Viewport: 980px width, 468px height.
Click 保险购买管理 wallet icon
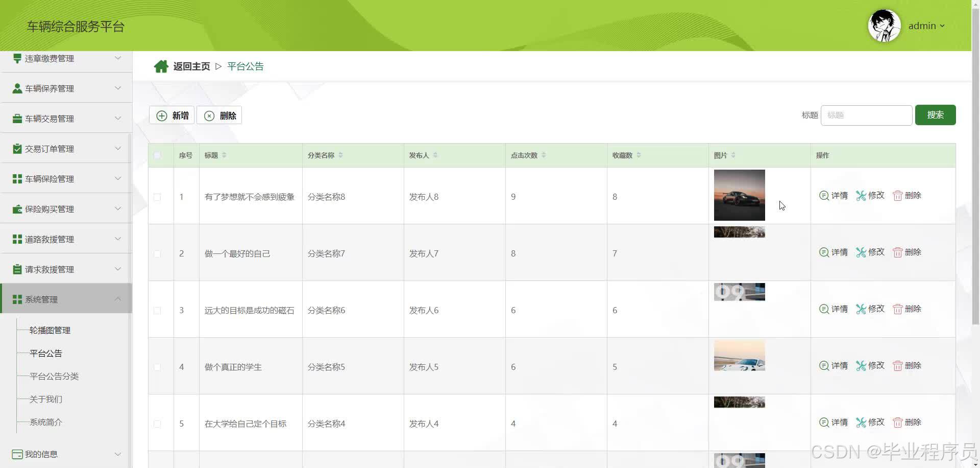point(17,209)
